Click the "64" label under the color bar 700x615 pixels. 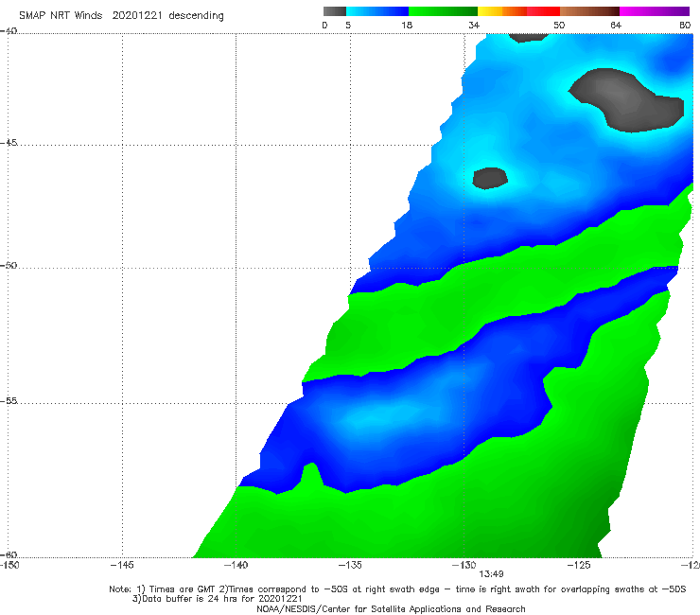pyautogui.click(x=616, y=26)
